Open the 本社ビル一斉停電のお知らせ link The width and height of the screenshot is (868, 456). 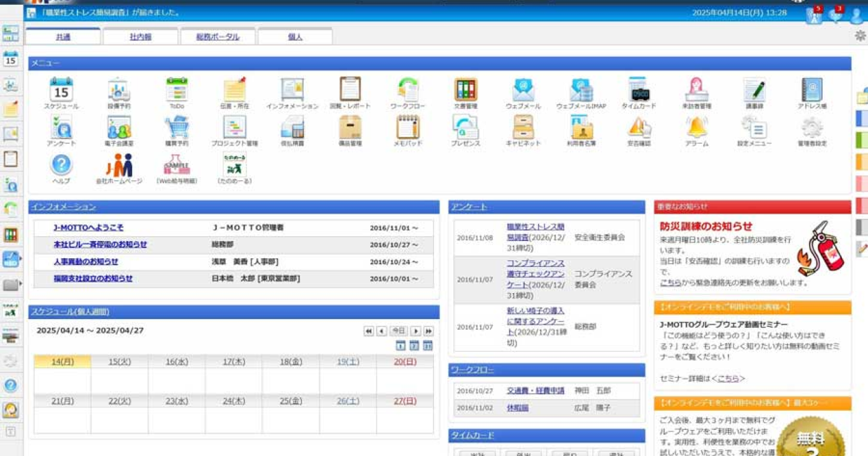click(x=100, y=245)
